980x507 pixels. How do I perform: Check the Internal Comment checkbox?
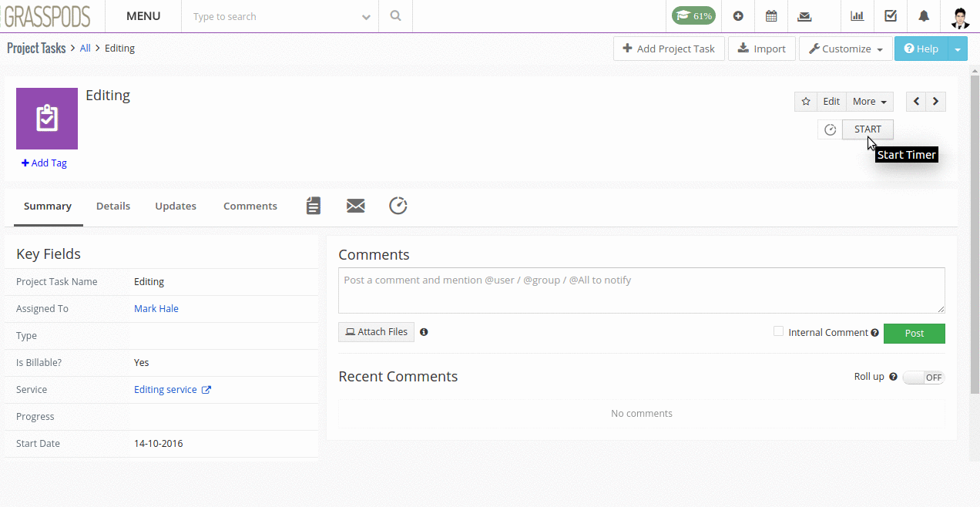[x=778, y=331]
